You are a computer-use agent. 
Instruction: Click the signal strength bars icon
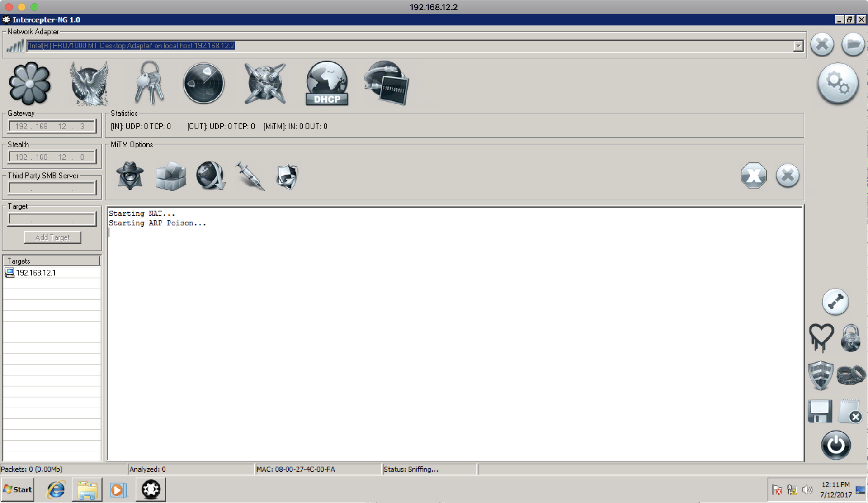point(15,45)
